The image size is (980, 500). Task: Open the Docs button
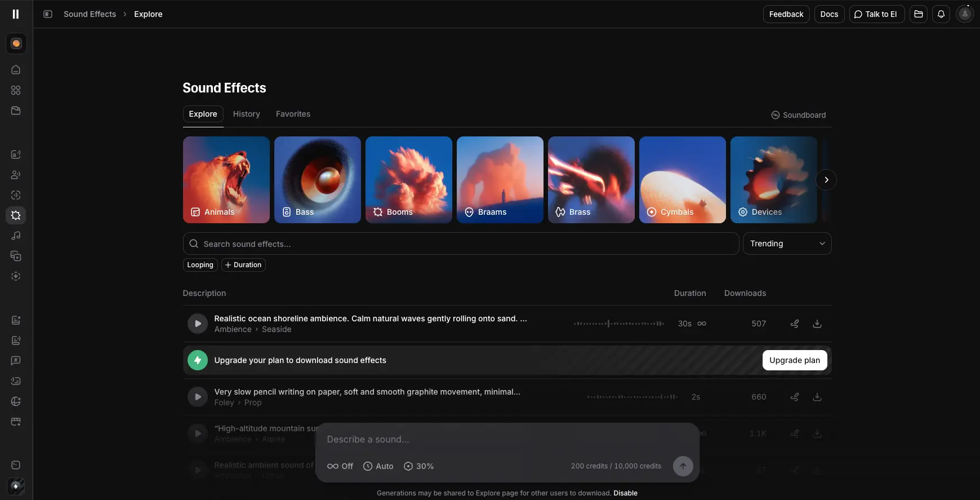pyautogui.click(x=829, y=14)
